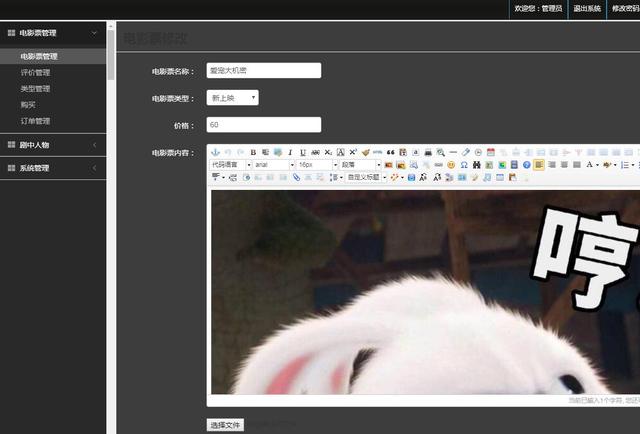Viewport: 640px width, 434px height.
Task: Click the screenshot capture icon
Action: 278,152
